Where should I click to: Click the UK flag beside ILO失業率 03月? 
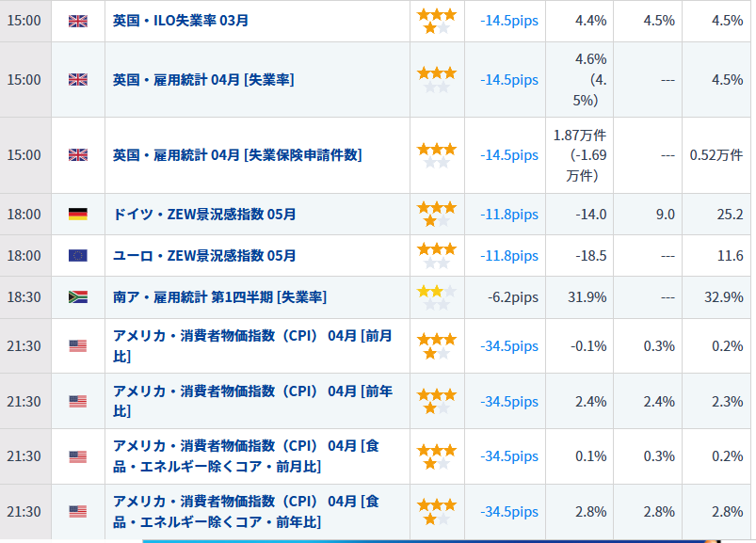pos(78,21)
